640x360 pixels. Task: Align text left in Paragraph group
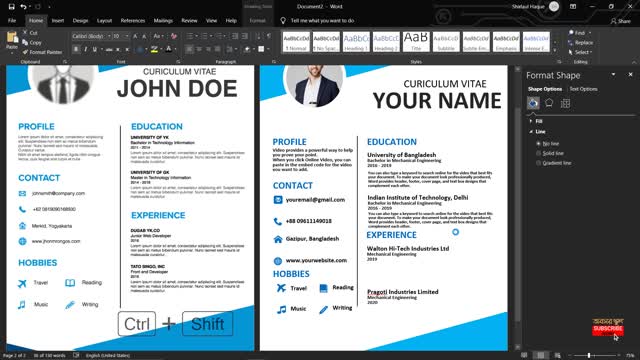[189, 49]
